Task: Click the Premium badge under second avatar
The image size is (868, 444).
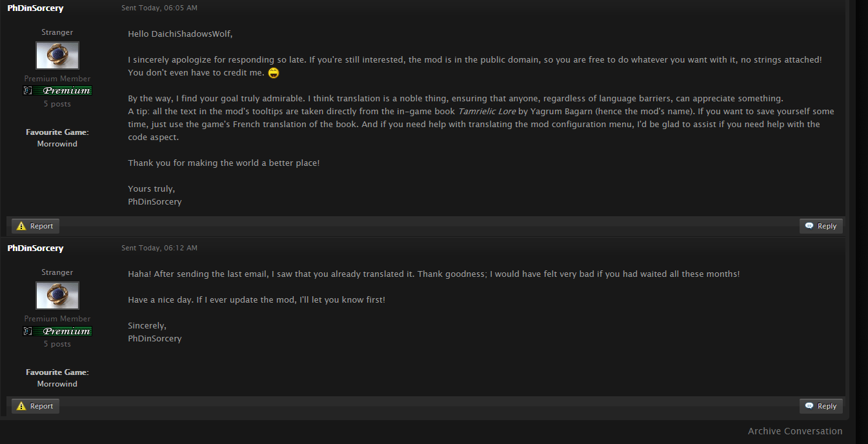Action: pos(57,331)
